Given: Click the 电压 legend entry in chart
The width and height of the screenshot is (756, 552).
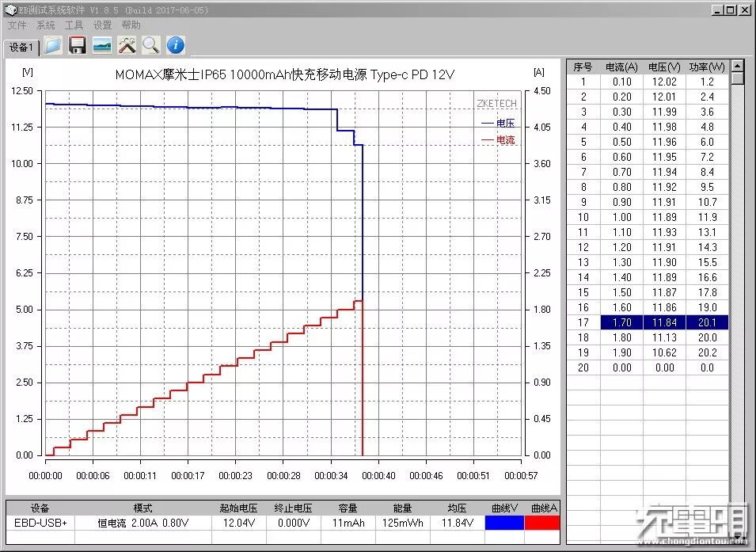Looking at the screenshot, I should [498, 123].
